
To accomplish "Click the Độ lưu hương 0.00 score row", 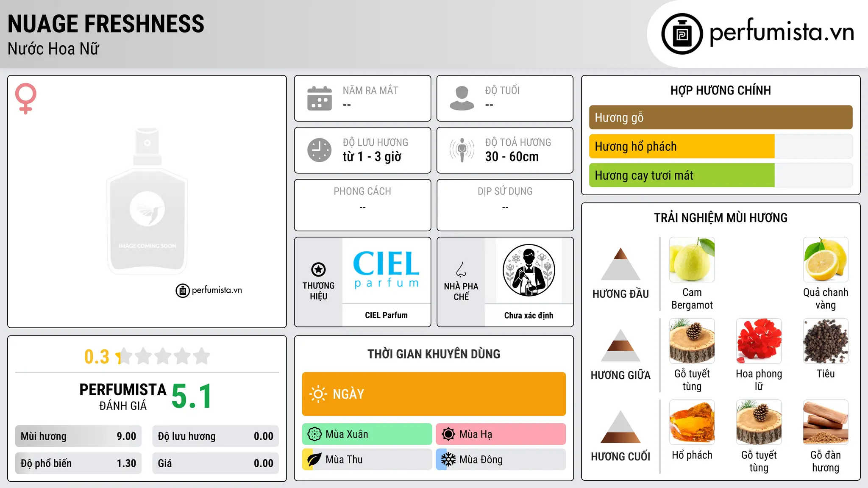I will click(216, 436).
